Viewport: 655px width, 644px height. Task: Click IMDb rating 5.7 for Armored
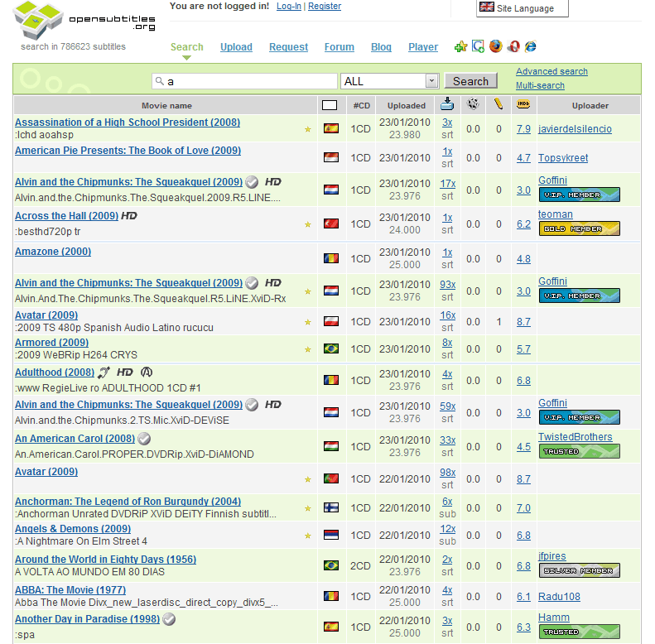click(x=523, y=349)
